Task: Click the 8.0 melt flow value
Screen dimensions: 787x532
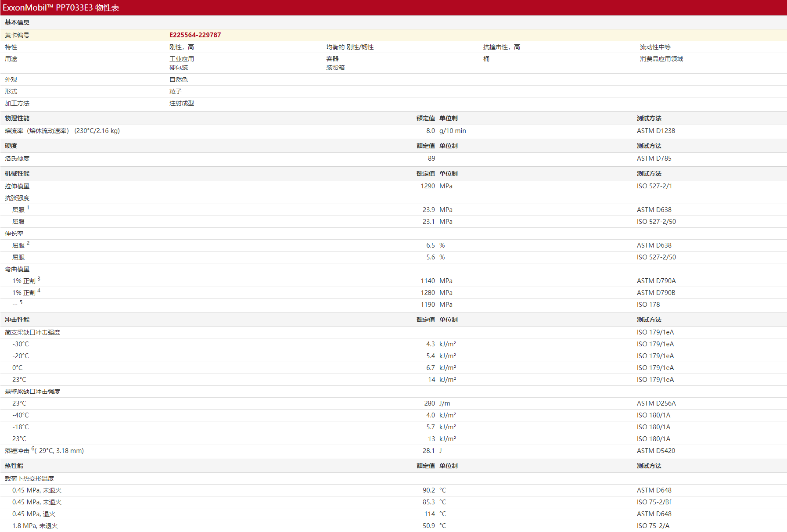Action: [x=431, y=131]
